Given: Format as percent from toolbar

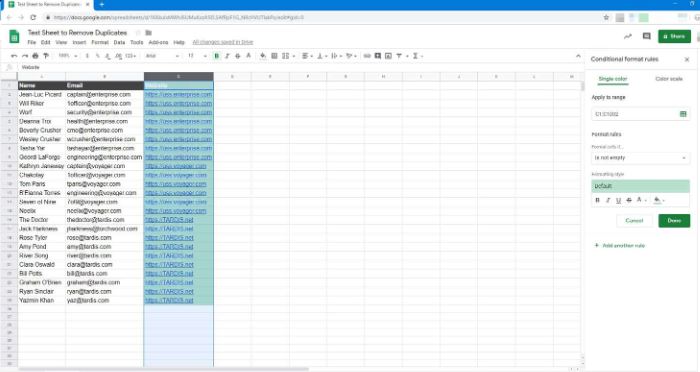Looking at the screenshot, I should [x=98, y=56].
